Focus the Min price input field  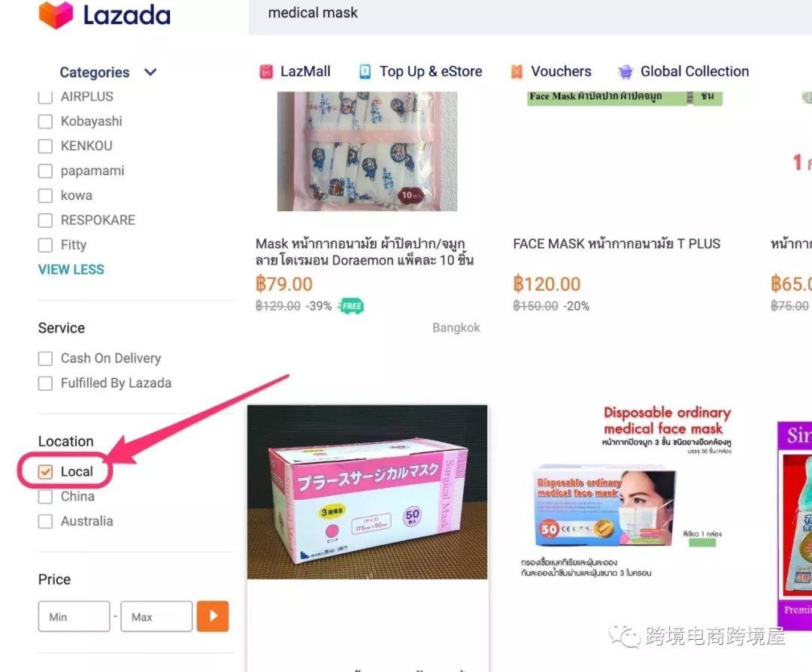(x=74, y=616)
